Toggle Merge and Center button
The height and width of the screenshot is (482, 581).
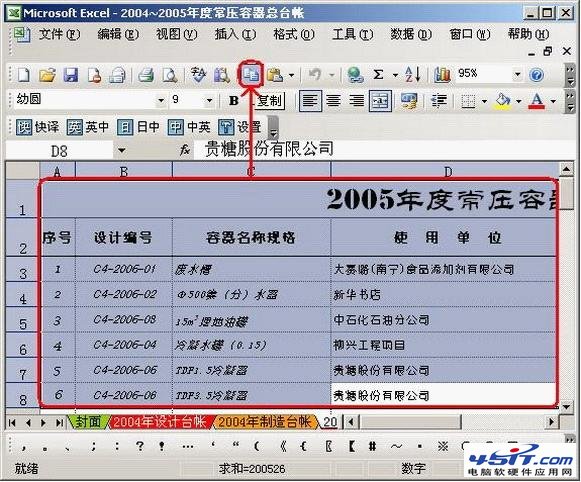coord(380,101)
